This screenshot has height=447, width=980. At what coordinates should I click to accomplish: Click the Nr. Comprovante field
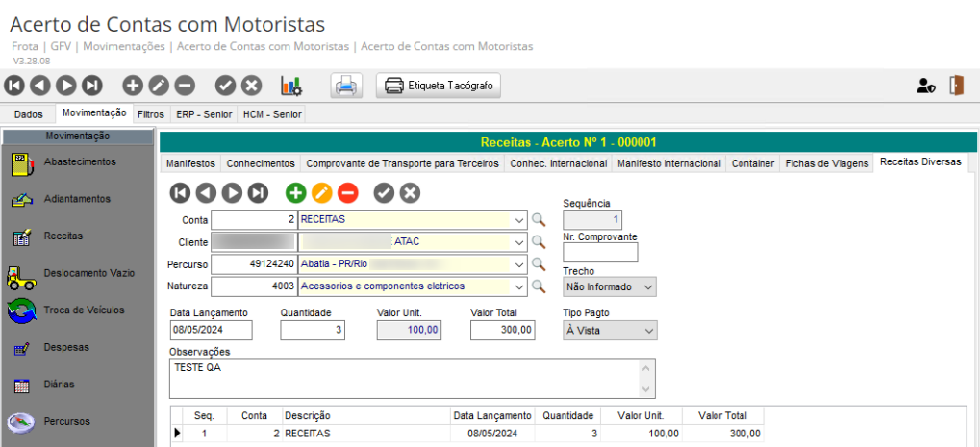pyautogui.click(x=600, y=252)
